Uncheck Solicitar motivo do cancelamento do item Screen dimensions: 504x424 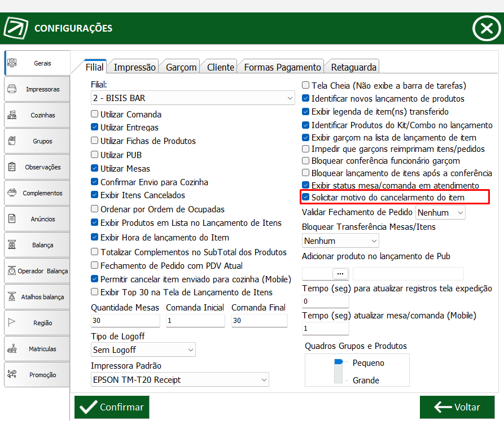(306, 196)
